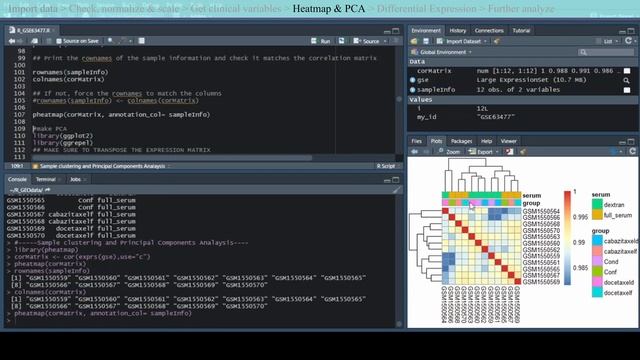The width and height of the screenshot is (640, 360).
Task: Show the source file in new window
Action: (34, 41)
